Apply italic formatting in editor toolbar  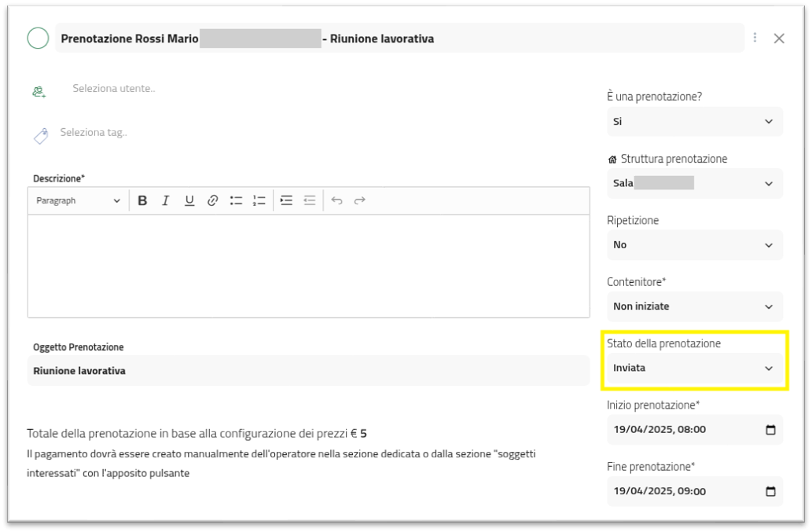166,200
